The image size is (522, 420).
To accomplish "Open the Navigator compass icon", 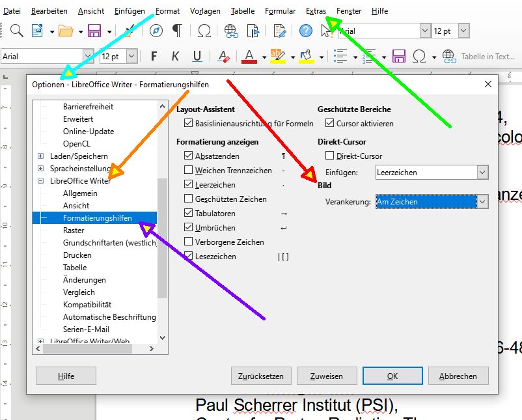I will [156, 31].
